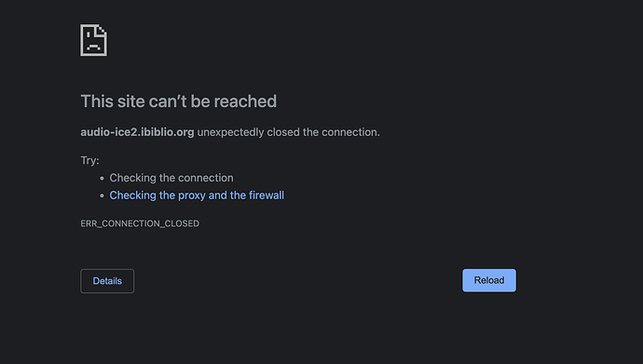Click the word Checking in the blue link

pos(132,195)
